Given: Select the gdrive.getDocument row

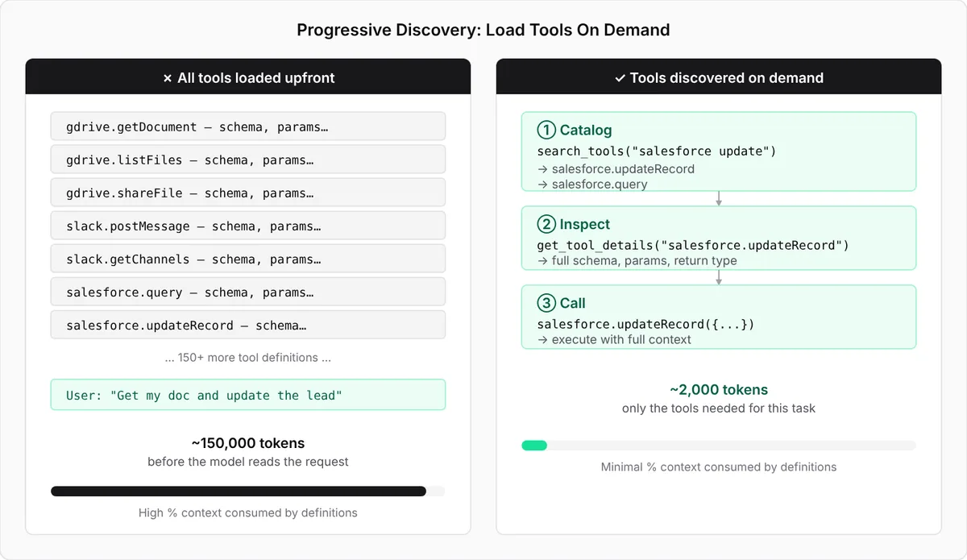Looking at the screenshot, I should (248, 127).
